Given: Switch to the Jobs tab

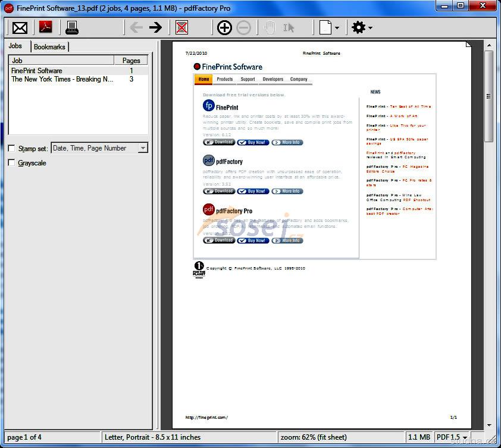Looking at the screenshot, I should (15, 46).
